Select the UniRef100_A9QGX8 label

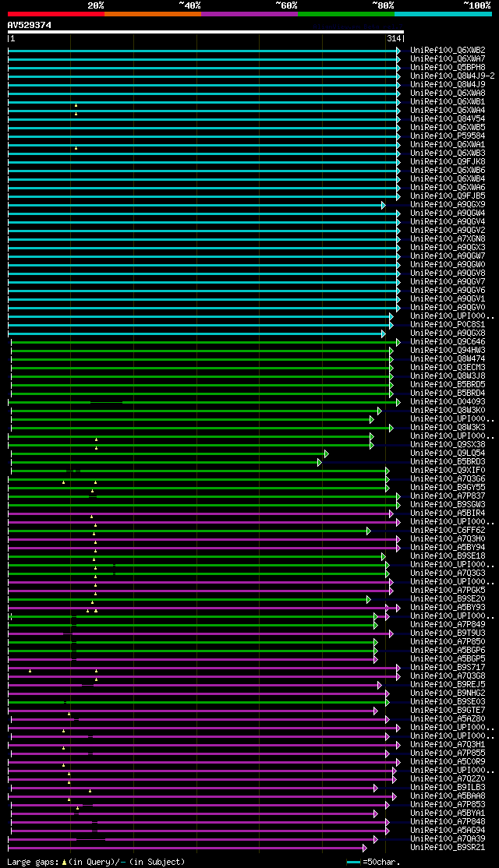448,333
